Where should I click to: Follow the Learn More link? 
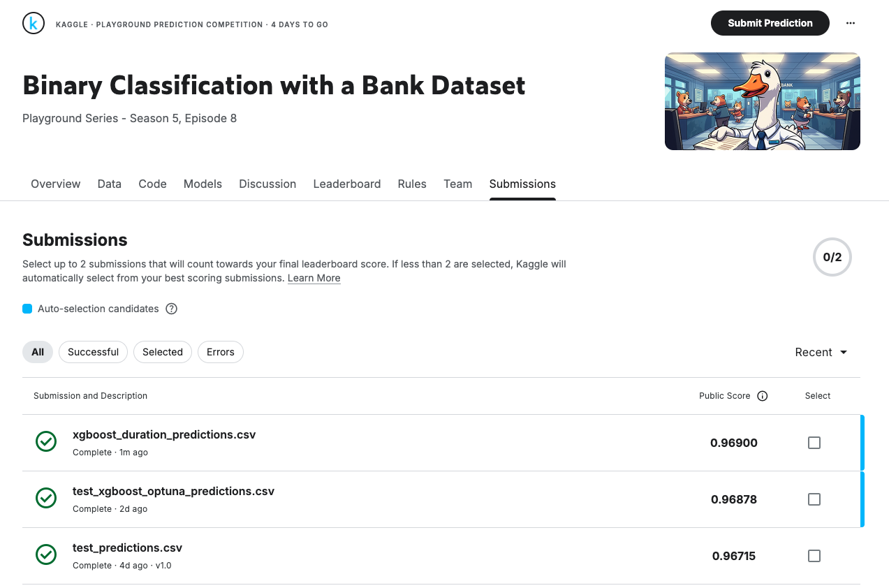[314, 278]
